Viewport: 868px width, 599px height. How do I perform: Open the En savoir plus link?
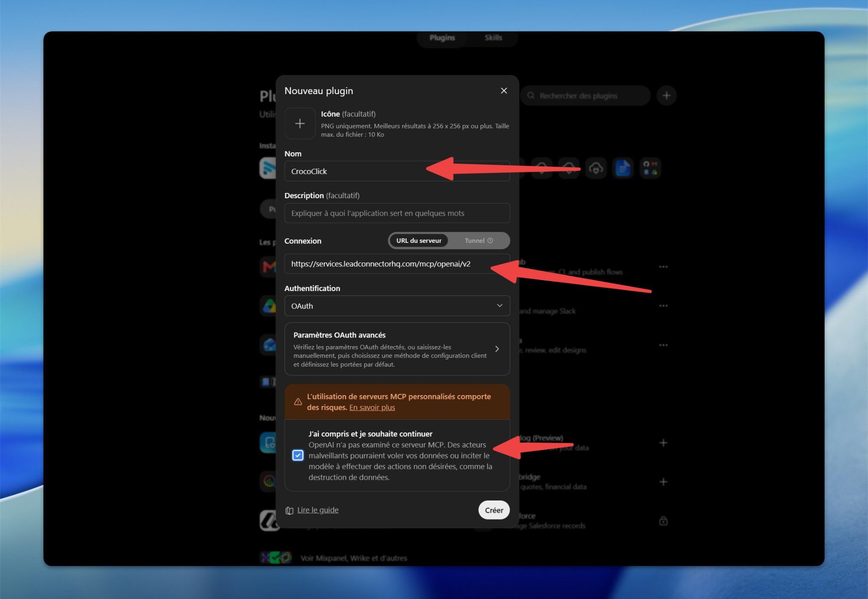click(372, 407)
